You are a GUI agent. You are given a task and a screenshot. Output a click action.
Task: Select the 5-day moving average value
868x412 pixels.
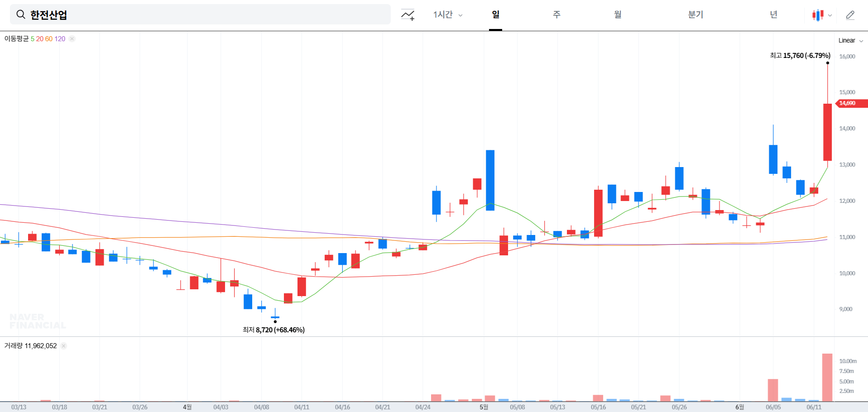[33, 39]
